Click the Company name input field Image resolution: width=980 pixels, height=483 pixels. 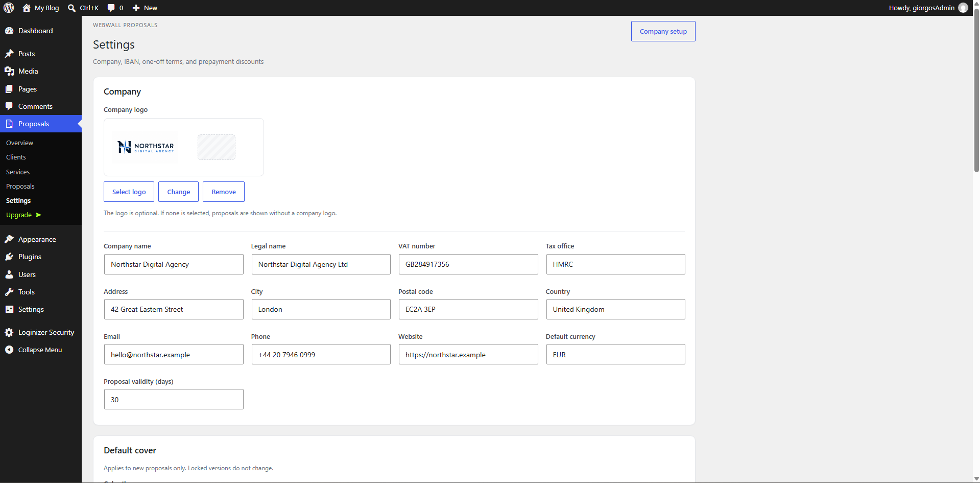tap(174, 264)
